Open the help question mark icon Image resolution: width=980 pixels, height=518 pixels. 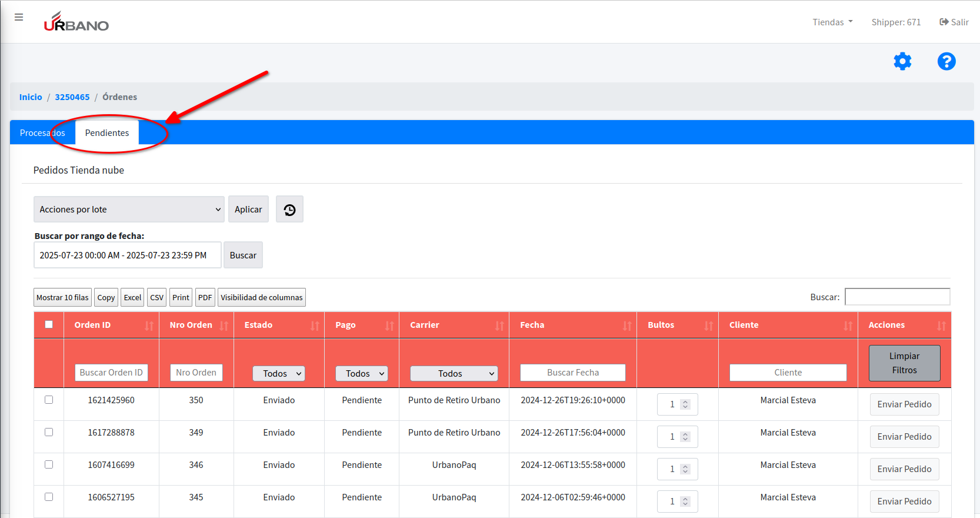click(946, 61)
